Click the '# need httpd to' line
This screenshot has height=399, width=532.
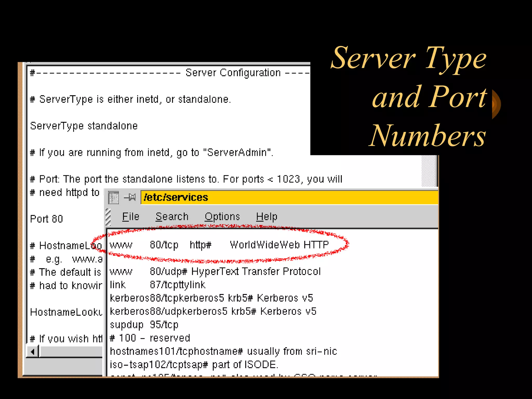tap(65, 192)
